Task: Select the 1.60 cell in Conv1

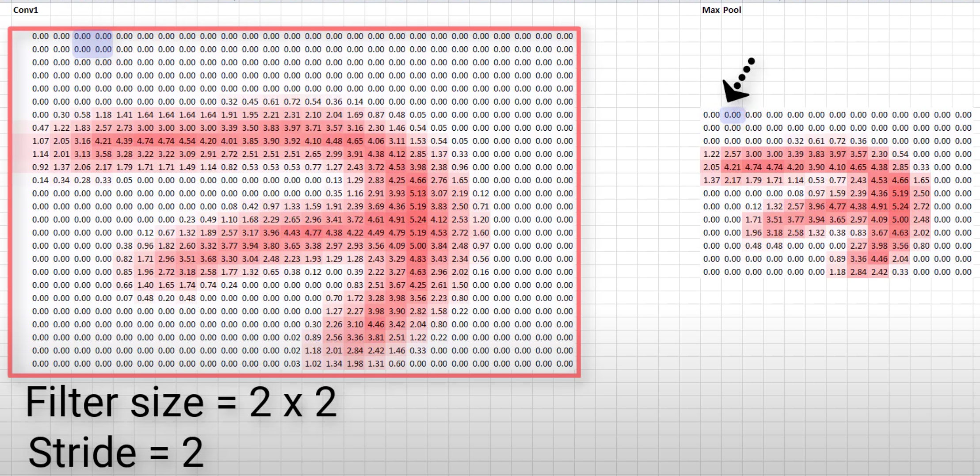Action: pos(481,233)
